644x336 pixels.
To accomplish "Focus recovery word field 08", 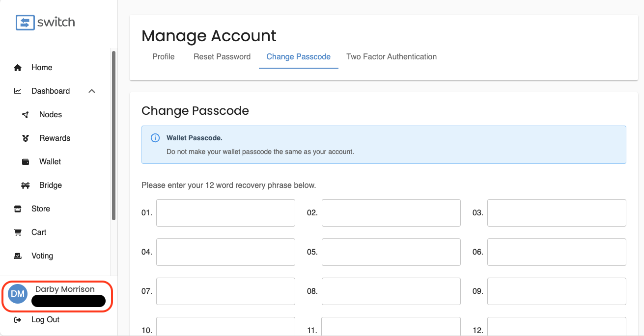I will [x=391, y=291].
